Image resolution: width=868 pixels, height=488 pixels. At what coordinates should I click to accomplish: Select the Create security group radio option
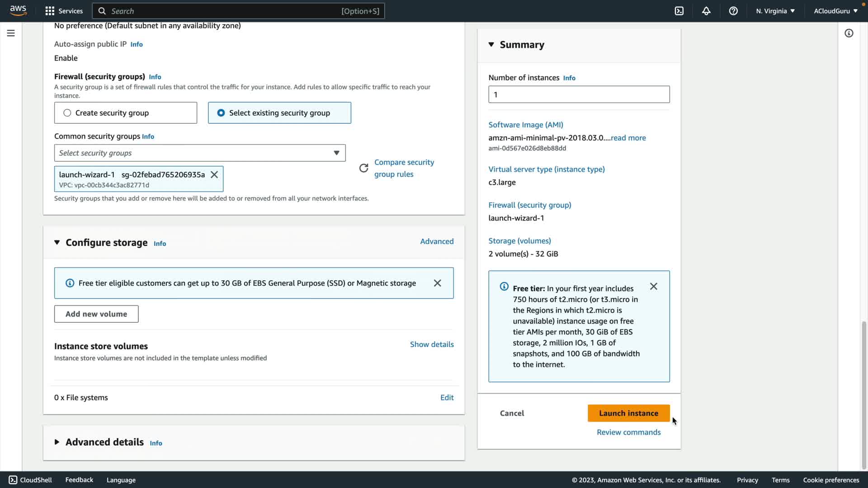pos(67,113)
